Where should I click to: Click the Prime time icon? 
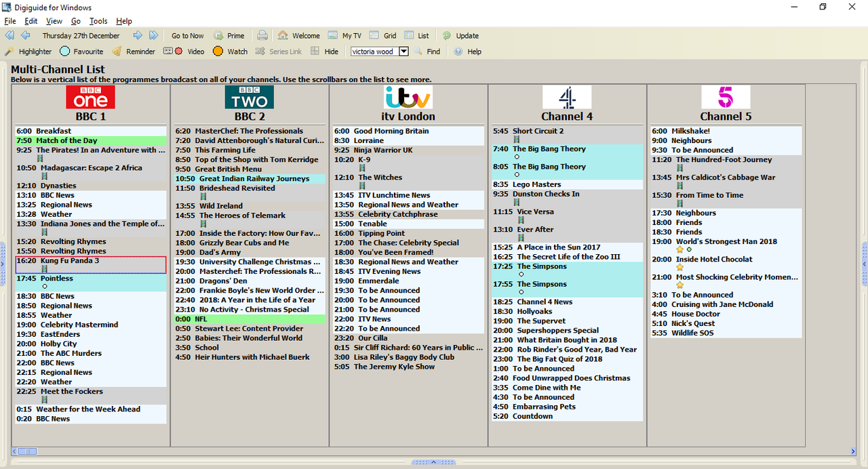(218, 35)
